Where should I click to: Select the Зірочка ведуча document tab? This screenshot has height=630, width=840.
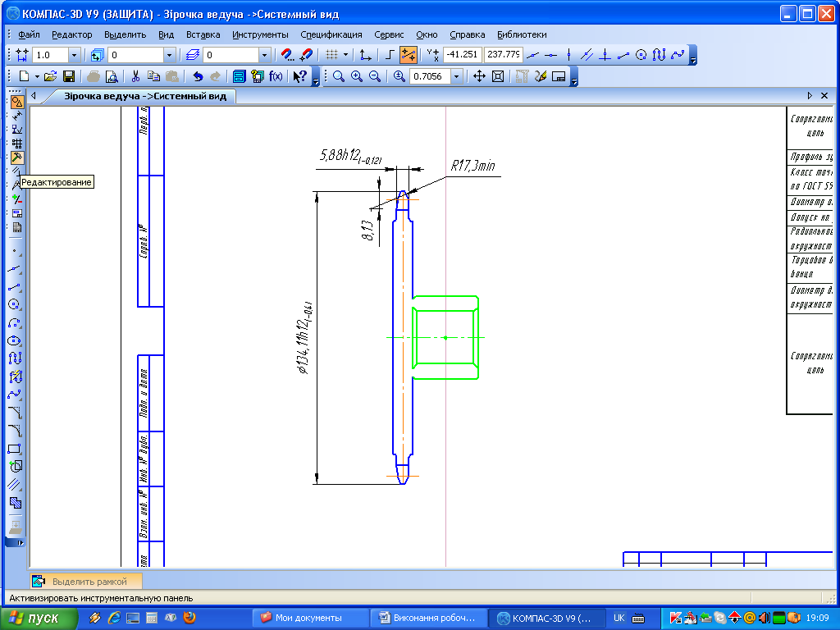(144, 97)
